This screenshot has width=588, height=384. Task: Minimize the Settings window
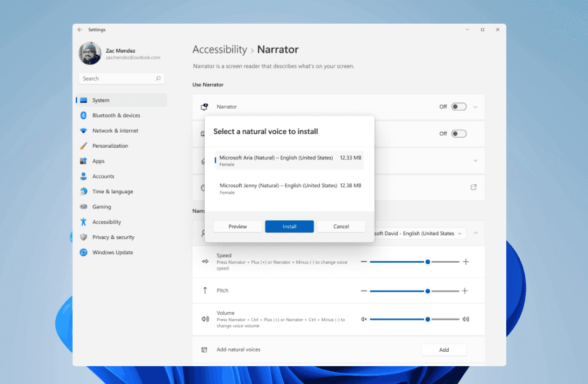click(467, 30)
